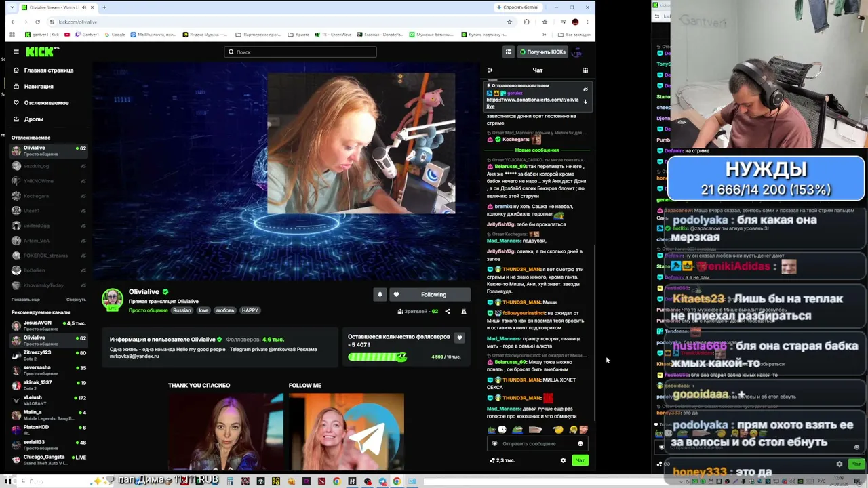Click the Following button
This screenshot has width=868, height=488.
[x=430, y=295]
